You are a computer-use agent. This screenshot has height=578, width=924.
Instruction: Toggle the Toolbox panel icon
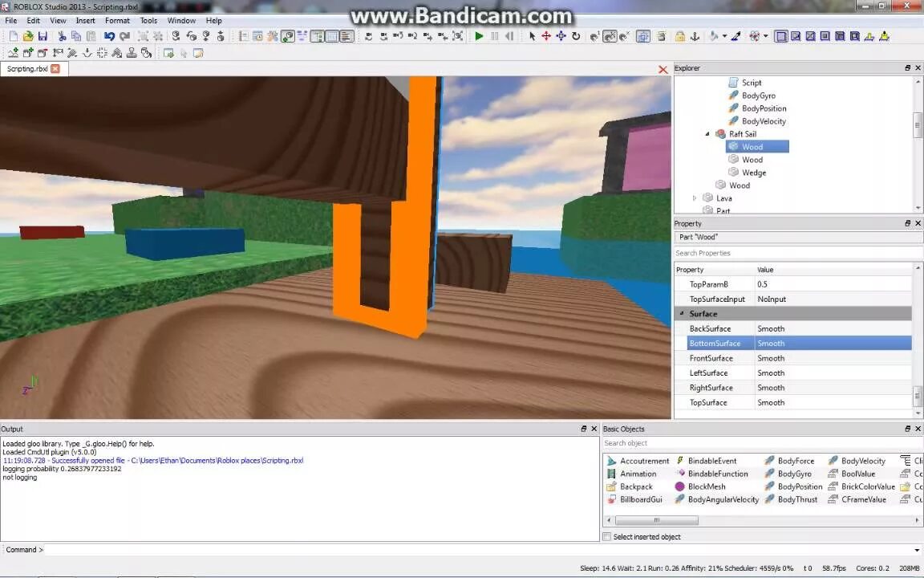[x=273, y=36]
